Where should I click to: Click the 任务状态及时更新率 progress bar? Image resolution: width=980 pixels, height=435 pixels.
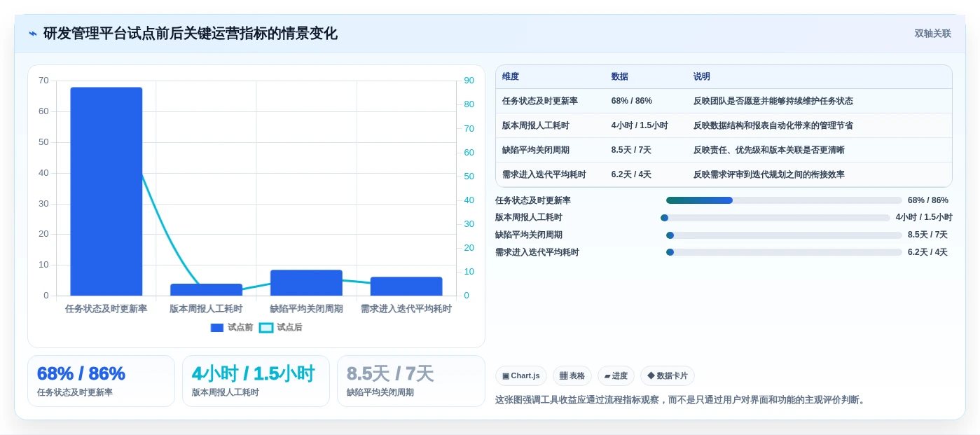pos(784,200)
